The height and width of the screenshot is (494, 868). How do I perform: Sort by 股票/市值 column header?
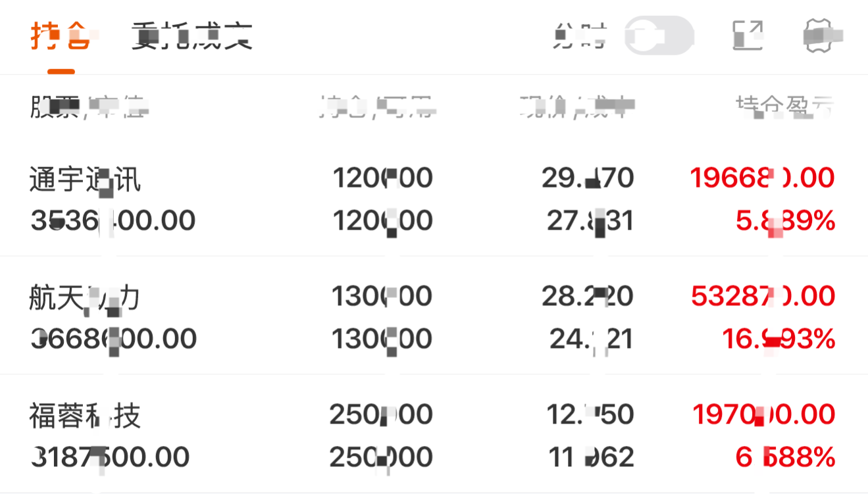point(89,107)
